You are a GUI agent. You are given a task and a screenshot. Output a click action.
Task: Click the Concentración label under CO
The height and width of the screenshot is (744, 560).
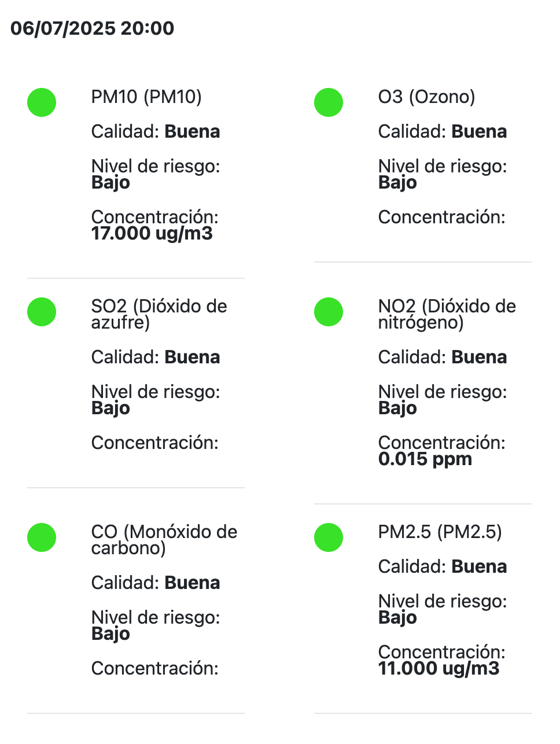(154, 668)
